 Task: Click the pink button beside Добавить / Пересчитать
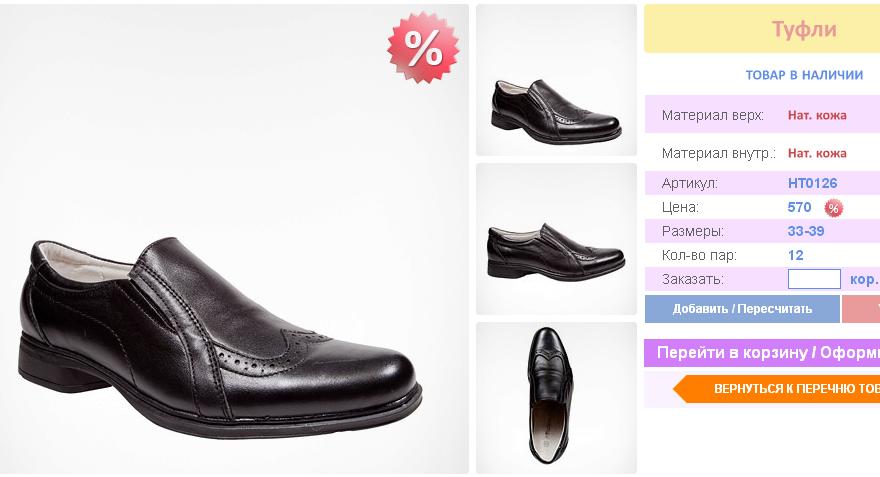[x=861, y=308]
